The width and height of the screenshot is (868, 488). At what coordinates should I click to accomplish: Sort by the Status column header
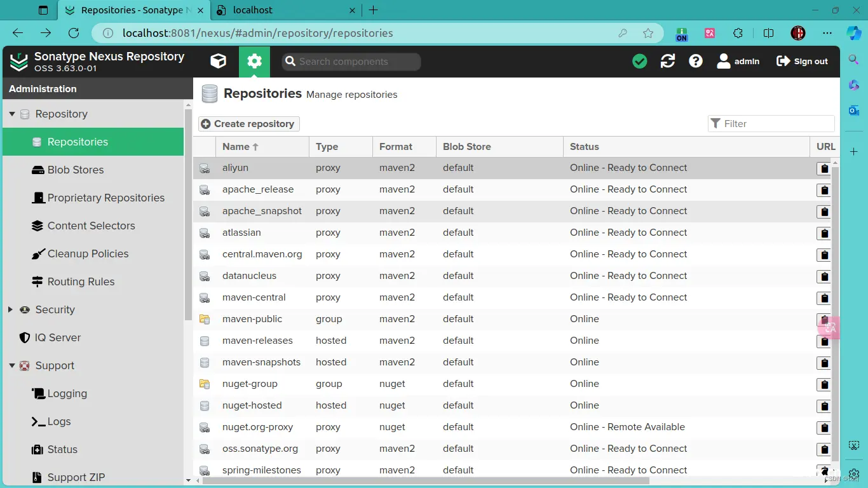(x=686, y=147)
